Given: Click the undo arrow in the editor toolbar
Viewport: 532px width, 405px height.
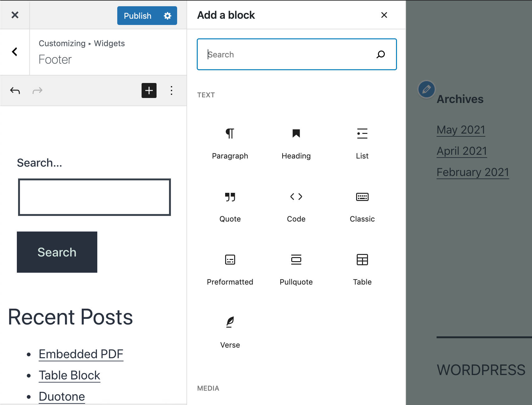Looking at the screenshot, I should (x=15, y=90).
